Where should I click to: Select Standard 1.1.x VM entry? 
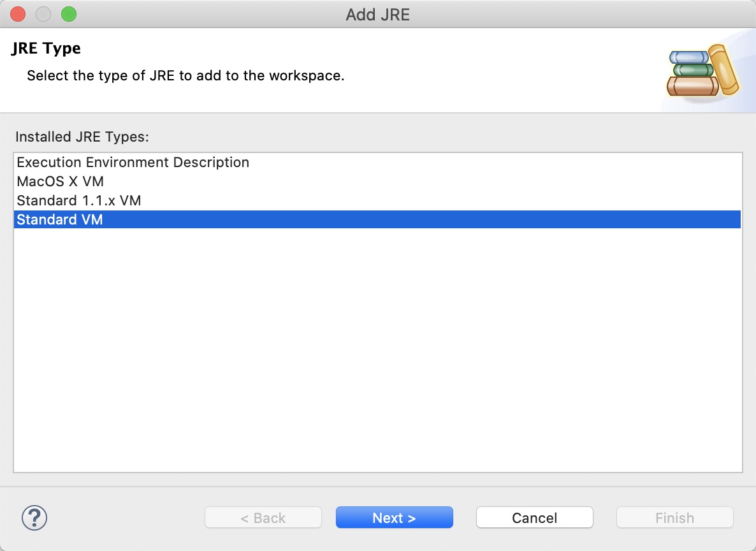pyautogui.click(x=377, y=200)
